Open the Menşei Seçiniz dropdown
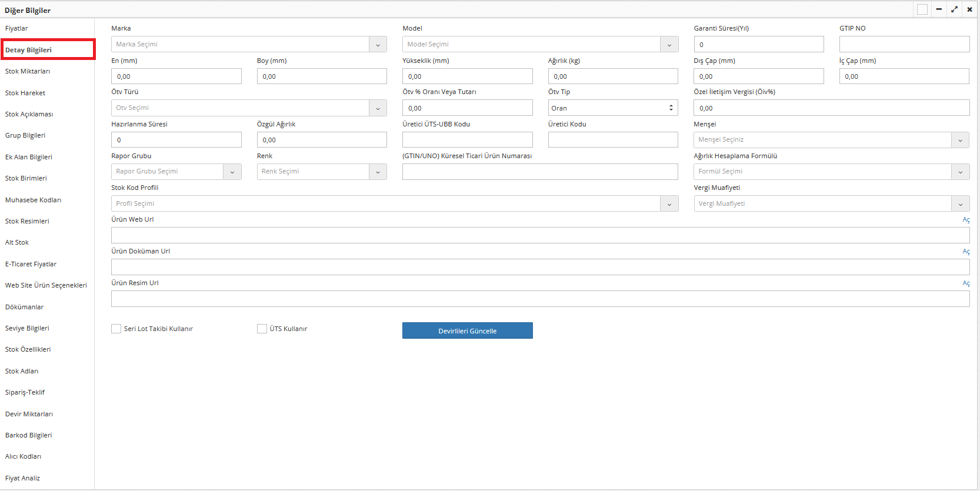The height and width of the screenshot is (491, 980). pos(960,140)
